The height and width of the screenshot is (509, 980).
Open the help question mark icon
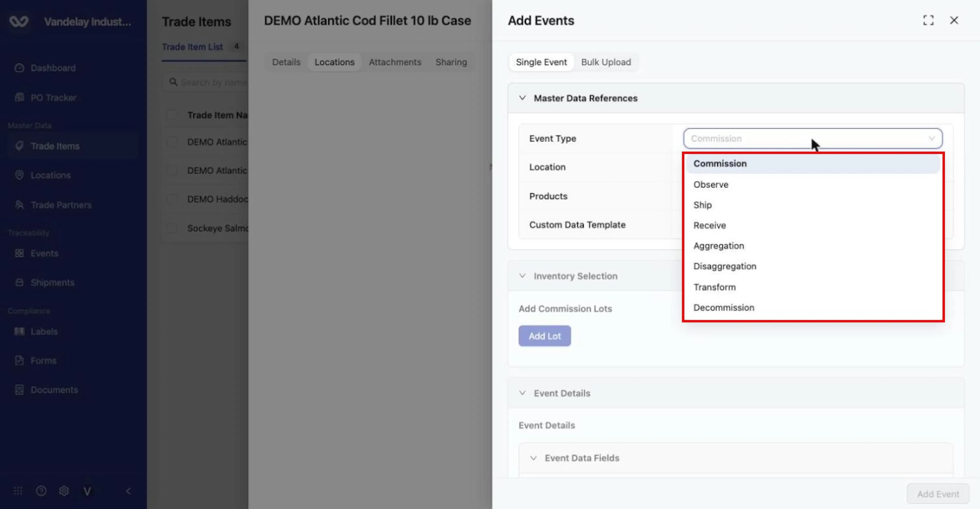(41, 491)
